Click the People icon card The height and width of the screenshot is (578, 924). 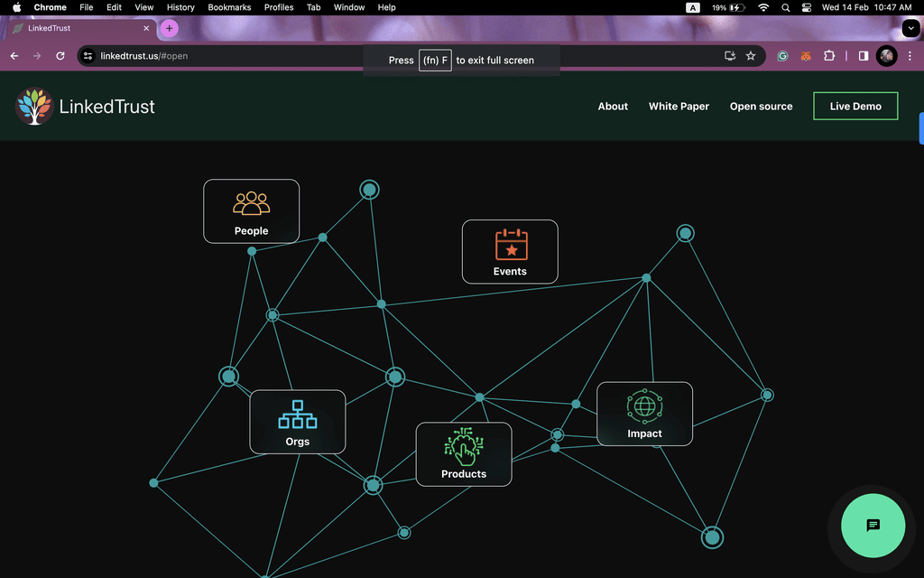click(x=251, y=211)
